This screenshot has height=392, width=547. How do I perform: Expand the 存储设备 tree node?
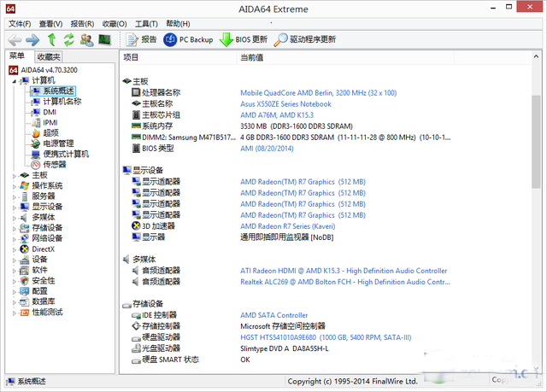click(15, 229)
